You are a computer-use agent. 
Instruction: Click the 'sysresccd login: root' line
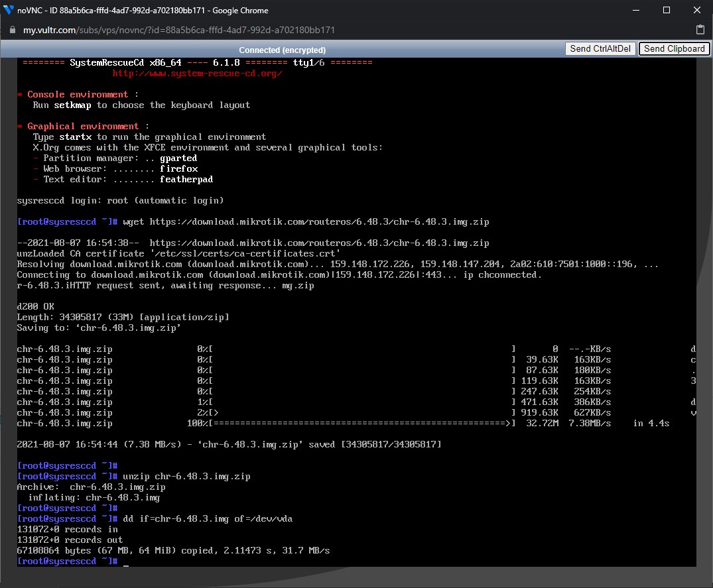(120, 200)
